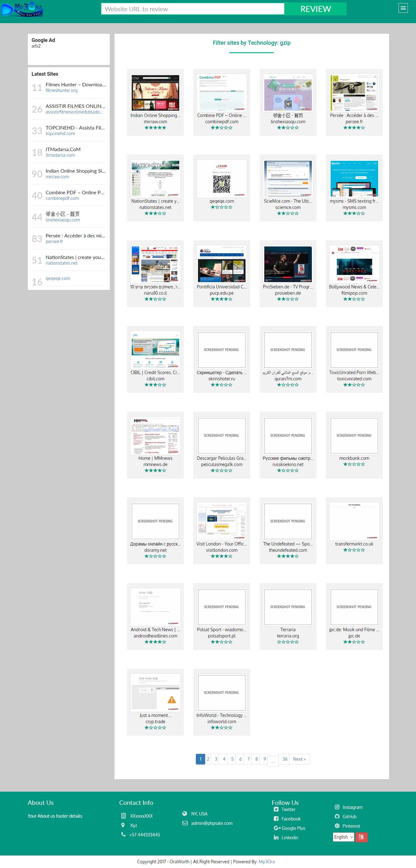Open the persee.fr link in Latest Sites
416x868 pixels.
click(54, 241)
